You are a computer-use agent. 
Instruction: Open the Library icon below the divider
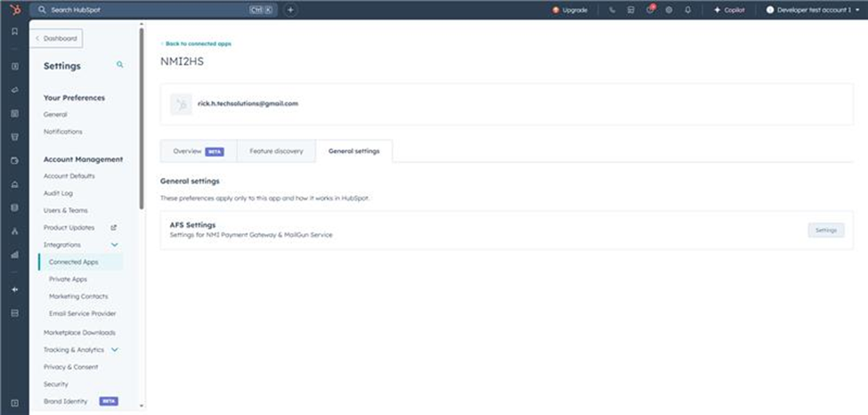click(x=15, y=313)
